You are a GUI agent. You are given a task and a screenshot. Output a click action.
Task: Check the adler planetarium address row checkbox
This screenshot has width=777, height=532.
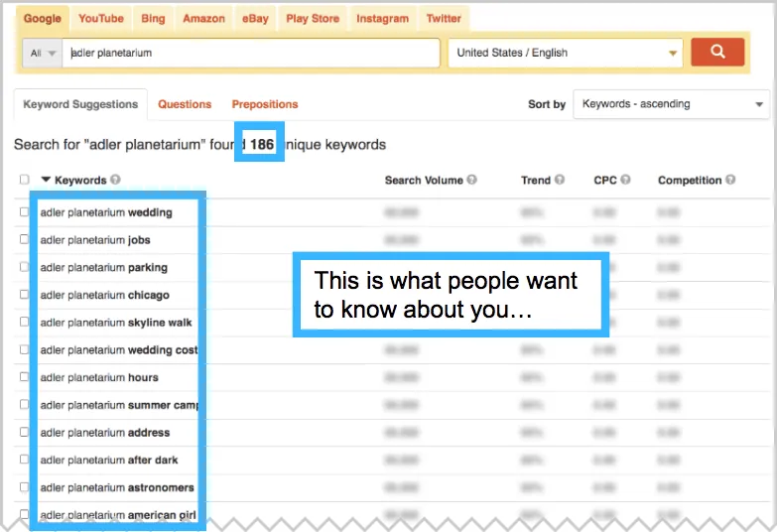click(x=24, y=432)
